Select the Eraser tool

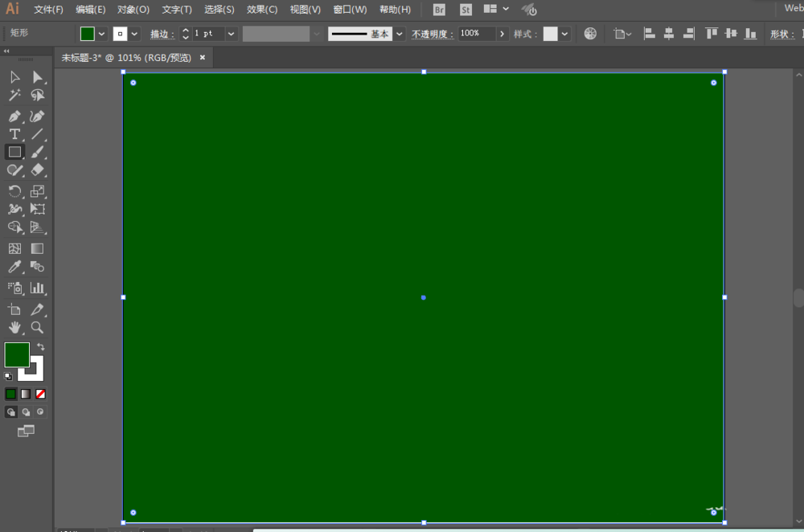[x=37, y=170]
